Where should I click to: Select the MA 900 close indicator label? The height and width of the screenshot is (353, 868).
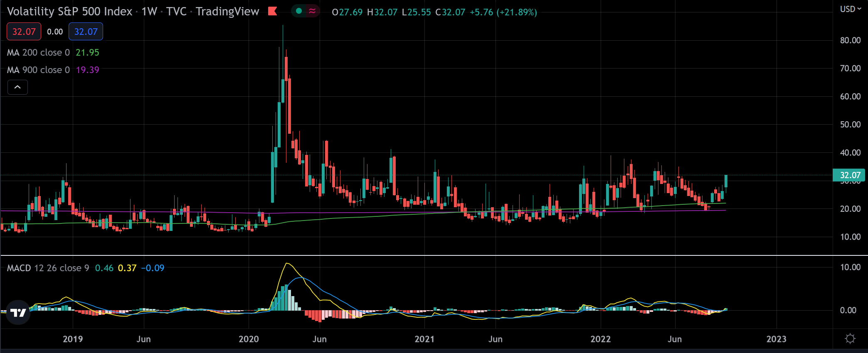[x=38, y=70]
